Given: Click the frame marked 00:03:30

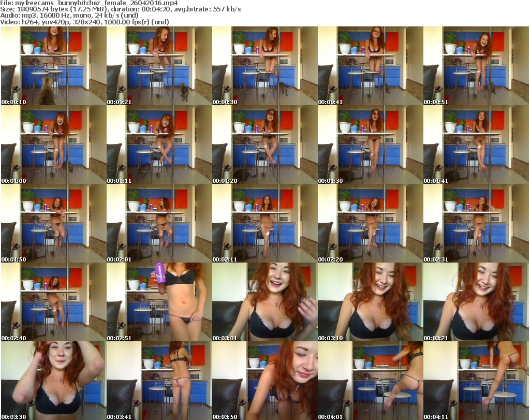Looking at the screenshot, I should click(53, 381).
